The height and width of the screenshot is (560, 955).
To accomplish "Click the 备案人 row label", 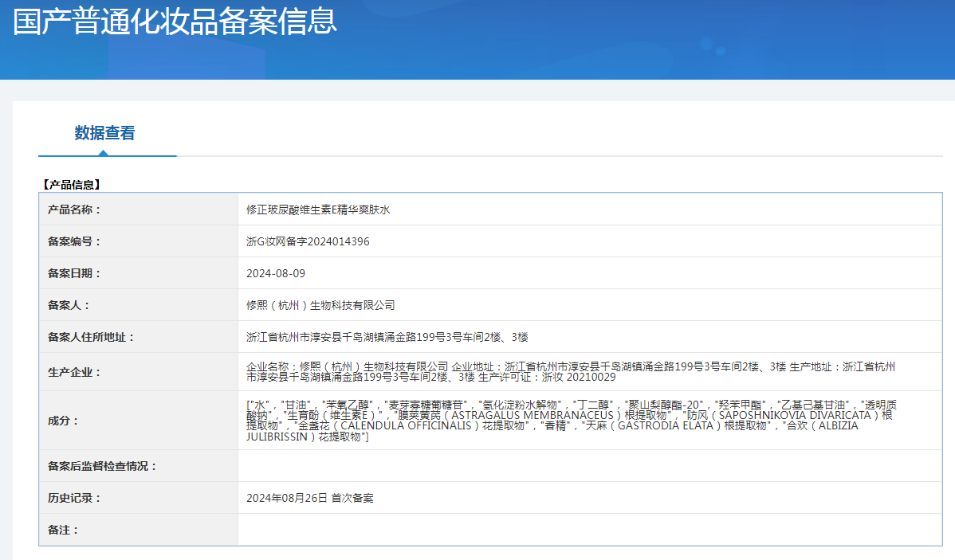I will (x=69, y=305).
